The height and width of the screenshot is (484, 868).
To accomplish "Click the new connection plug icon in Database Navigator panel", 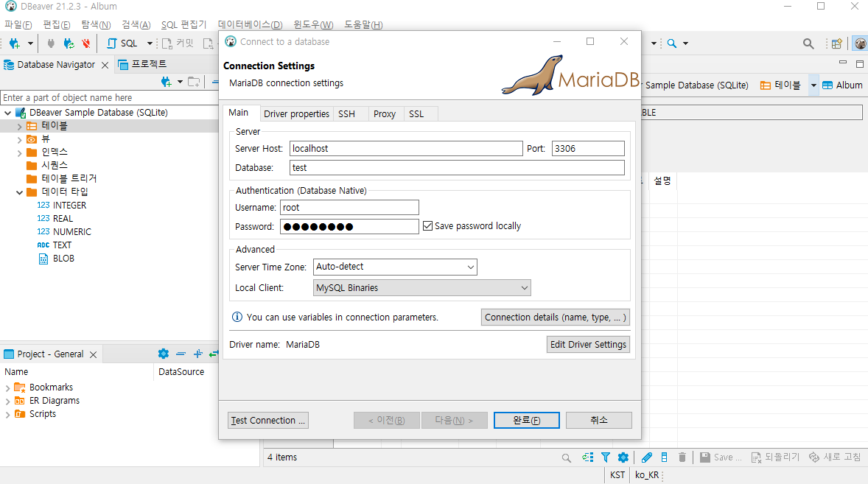I will 166,82.
